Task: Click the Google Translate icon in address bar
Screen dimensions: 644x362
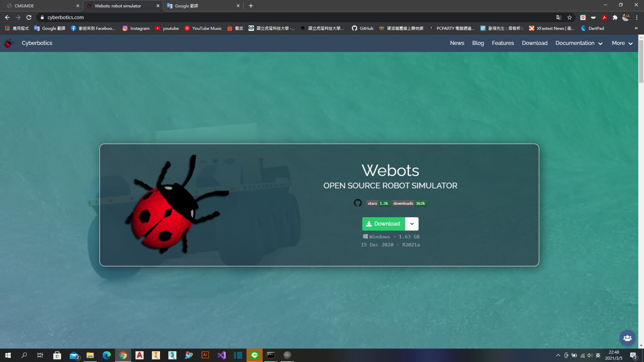Action: tap(559, 17)
